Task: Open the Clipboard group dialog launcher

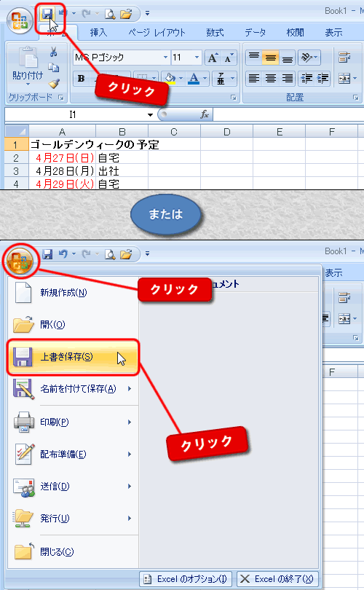Action: pyautogui.click(x=61, y=98)
